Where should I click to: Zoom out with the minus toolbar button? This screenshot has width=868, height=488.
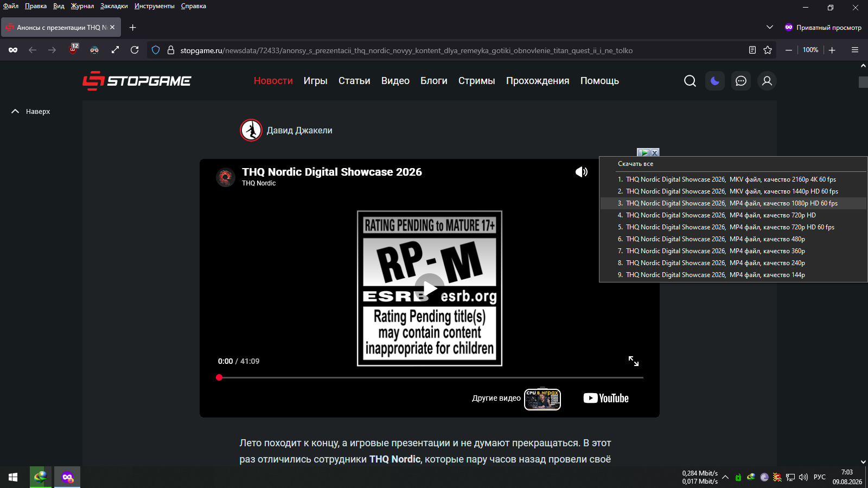[x=789, y=50]
